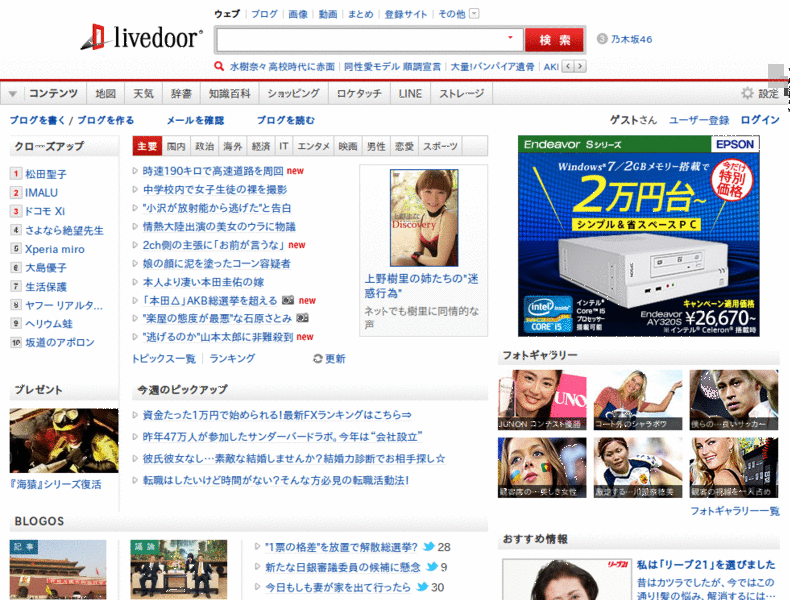Switch search type to 動画

328,14
